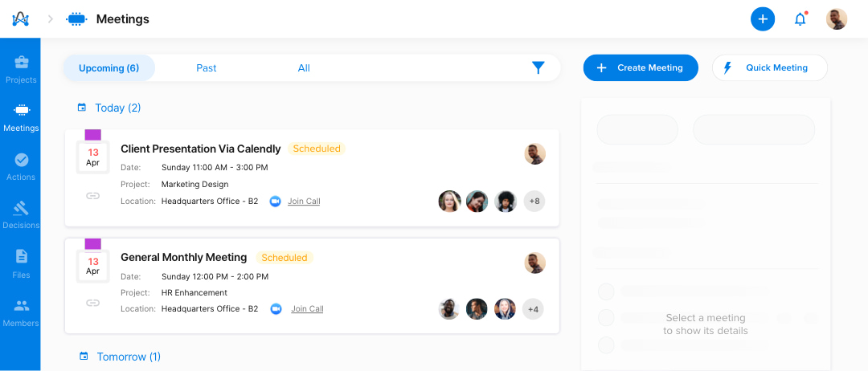Click link icon on Client Presentation card
The width and height of the screenshot is (868, 371).
tap(92, 196)
